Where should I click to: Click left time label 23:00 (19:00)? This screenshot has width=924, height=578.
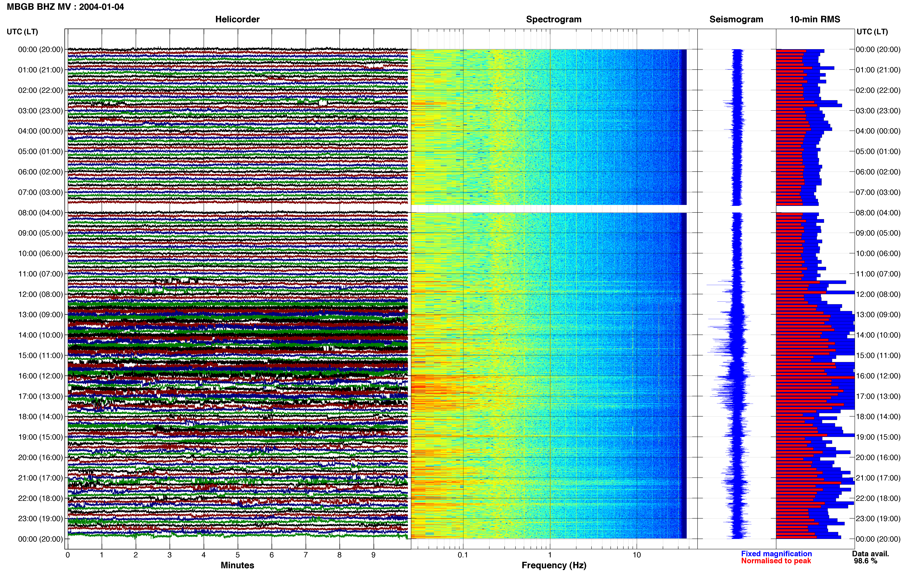coord(41,519)
